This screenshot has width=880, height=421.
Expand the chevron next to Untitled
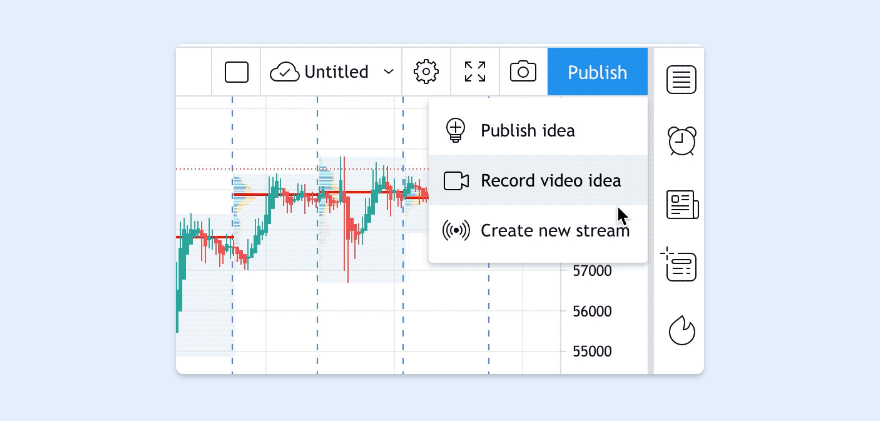click(389, 72)
